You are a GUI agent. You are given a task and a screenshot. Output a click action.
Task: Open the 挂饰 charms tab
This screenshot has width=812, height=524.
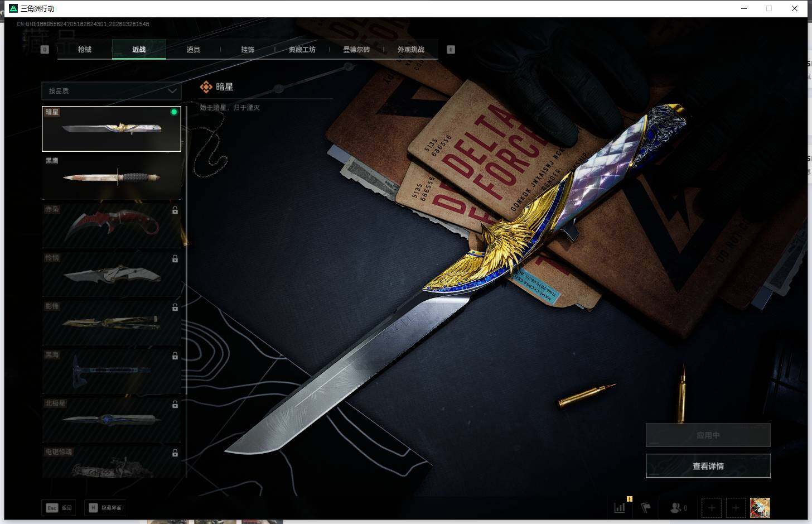[248, 50]
